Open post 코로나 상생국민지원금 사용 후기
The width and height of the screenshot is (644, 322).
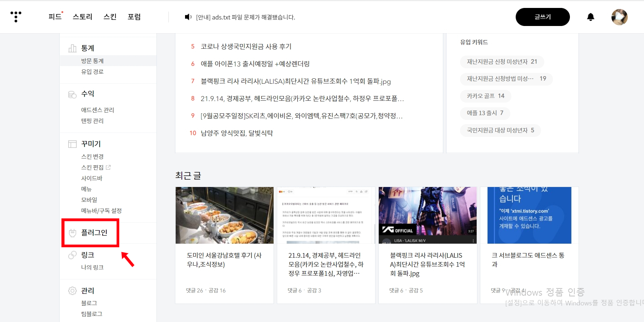coord(246,47)
